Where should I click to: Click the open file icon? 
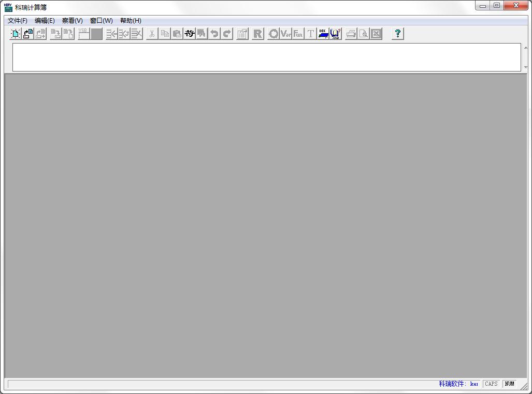(28, 34)
